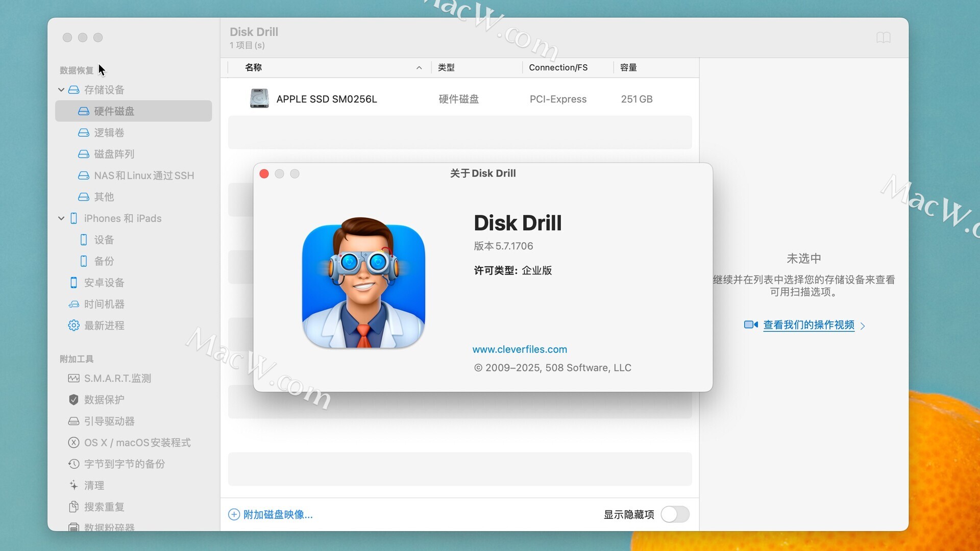
Task: Click the Disk Drill app logo in About
Action: point(363,283)
